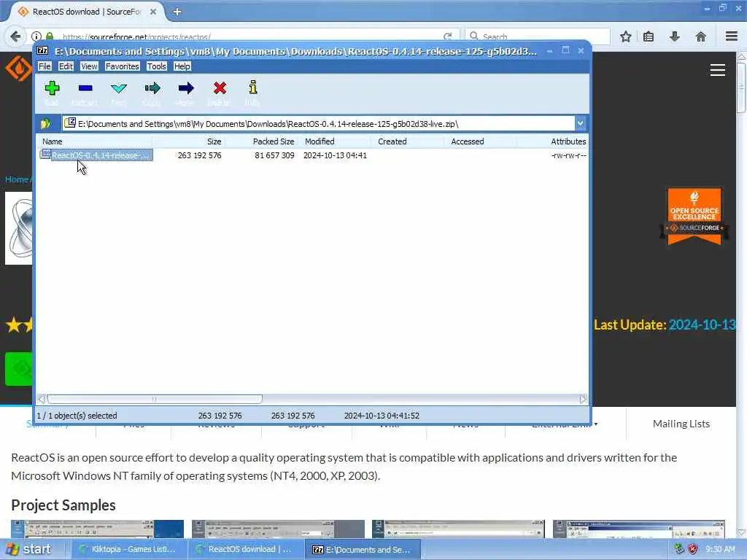Open the browser hamburger menu
Viewport: 747px width, 560px height.
point(732,36)
